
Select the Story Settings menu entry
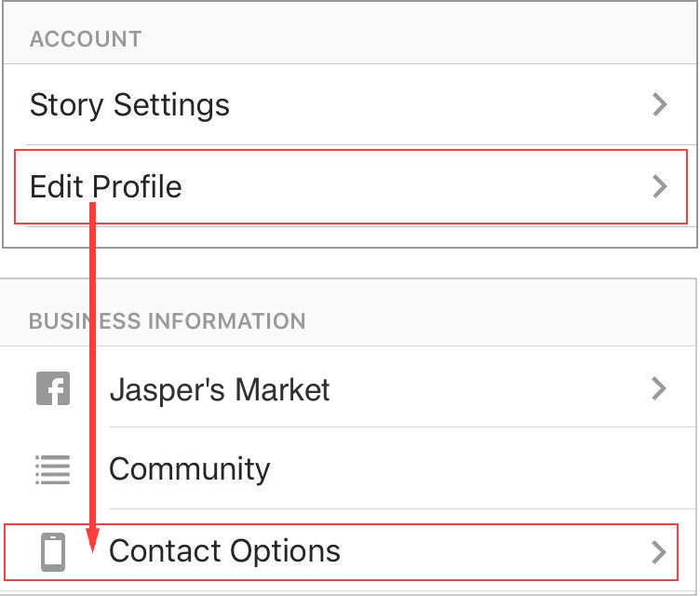[x=129, y=104]
